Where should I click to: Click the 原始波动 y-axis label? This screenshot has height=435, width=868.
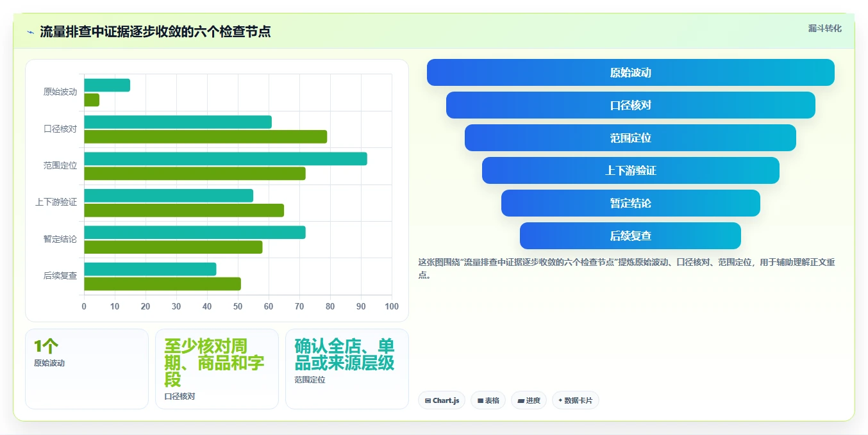coord(60,92)
